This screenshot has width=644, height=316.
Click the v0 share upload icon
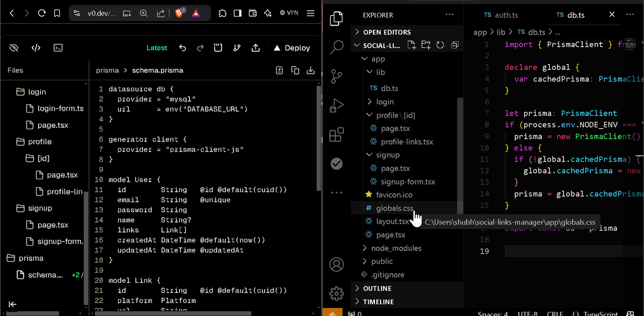pyautogui.click(x=255, y=48)
